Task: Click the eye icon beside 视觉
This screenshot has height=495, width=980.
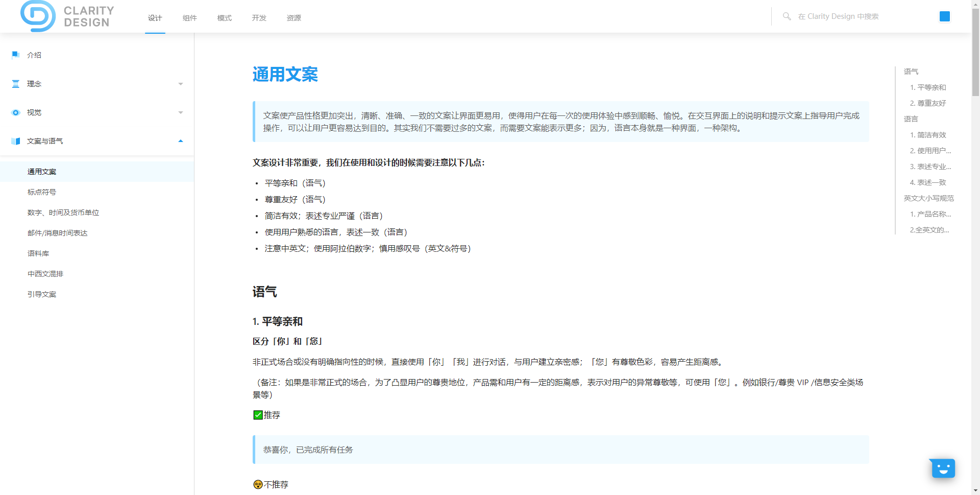Action: click(x=16, y=112)
